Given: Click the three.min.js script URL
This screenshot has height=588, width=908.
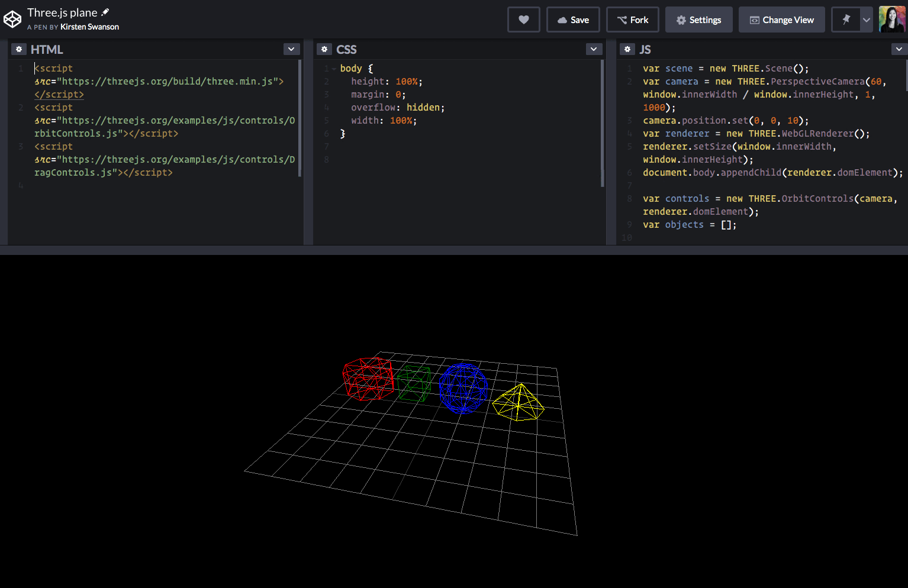Looking at the screenshot, I should pyautogui.click(x=168, y=82).
